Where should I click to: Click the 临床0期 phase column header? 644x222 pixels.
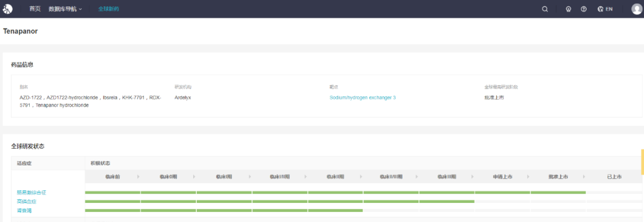point(168,177)
